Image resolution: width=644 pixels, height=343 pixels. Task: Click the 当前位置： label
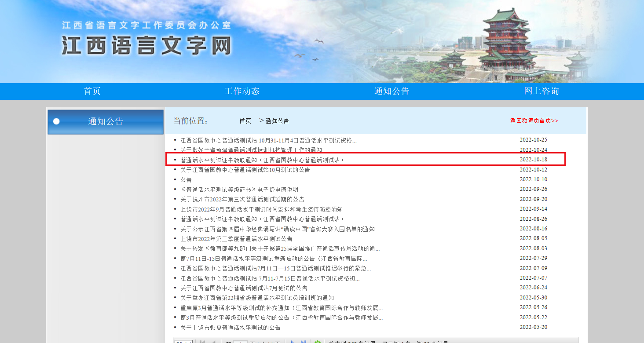click(190, 121)
